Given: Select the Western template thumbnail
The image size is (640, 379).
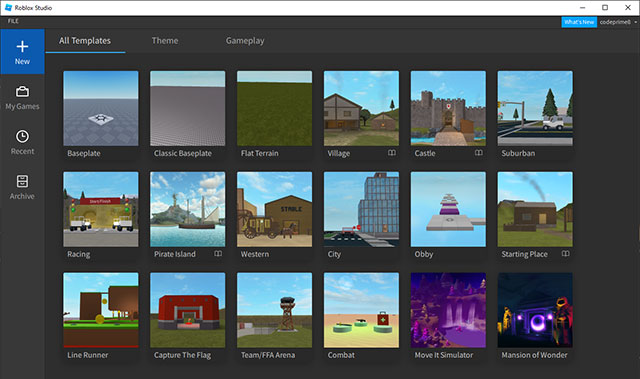Looking at the screenshot, I should pyautogui.click(x=274, y=209).
